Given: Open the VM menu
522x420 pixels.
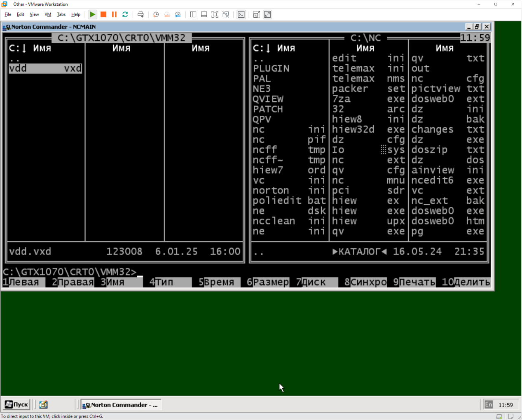Looking at the screenshot, I should click(48, 14).
